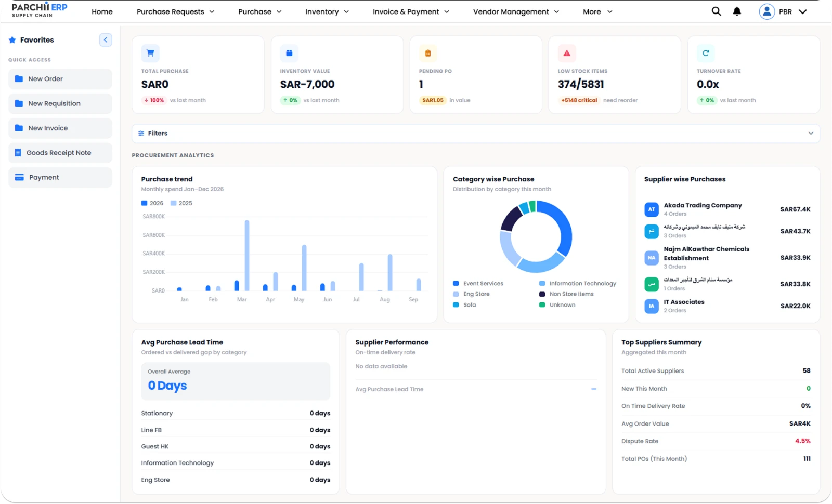Click the Pending PO clipboard icon
832x504 pixels.
pos(428,53)
